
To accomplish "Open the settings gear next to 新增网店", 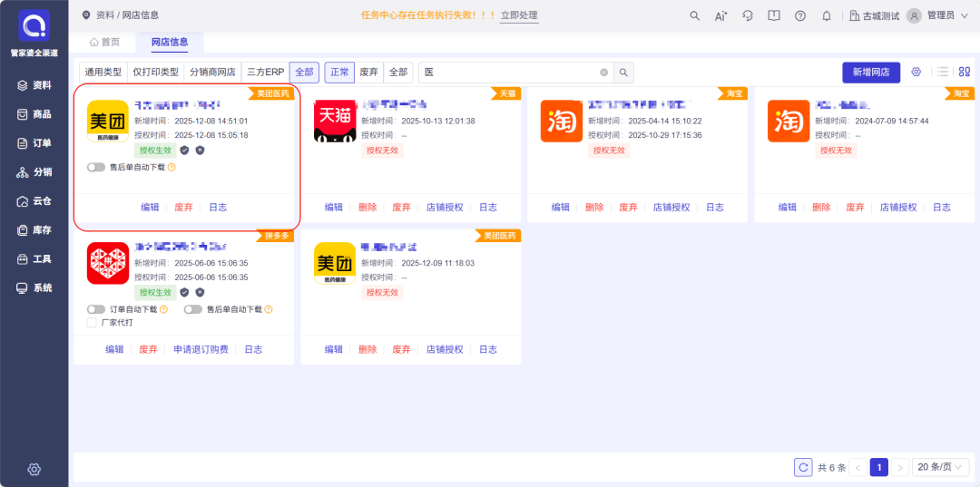I will pos(916,72).
